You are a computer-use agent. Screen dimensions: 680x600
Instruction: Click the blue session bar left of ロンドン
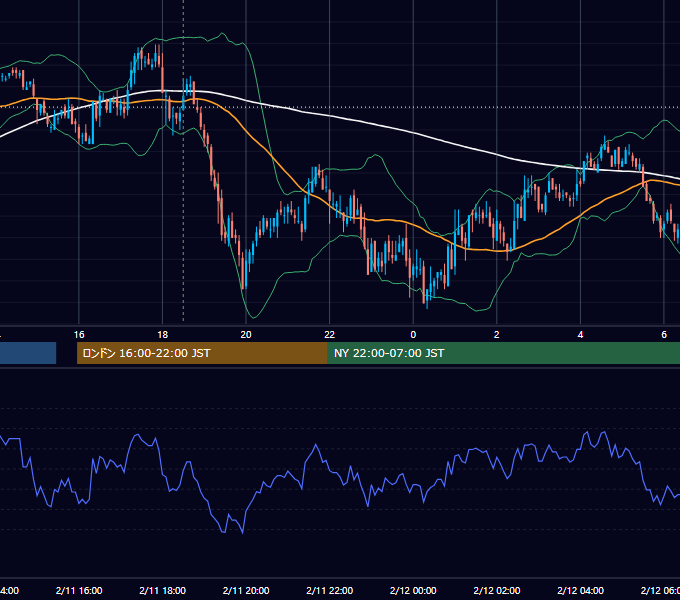[x=28, y=353]
